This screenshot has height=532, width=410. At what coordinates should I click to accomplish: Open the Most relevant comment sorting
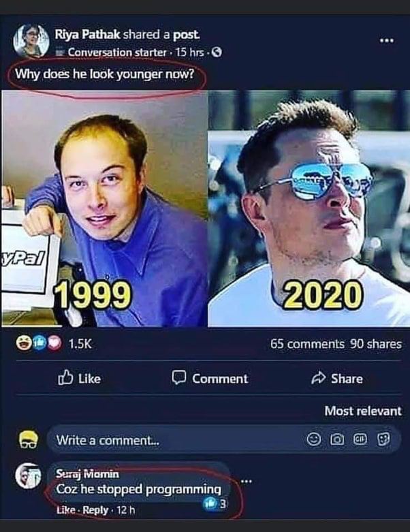[363, 411]
